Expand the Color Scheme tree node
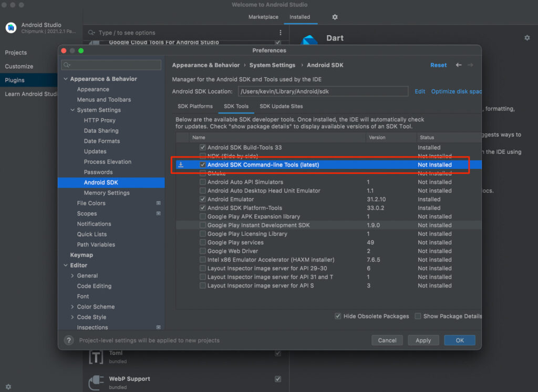The height and width of the screenshot is (392, 538). coord(73,306)
